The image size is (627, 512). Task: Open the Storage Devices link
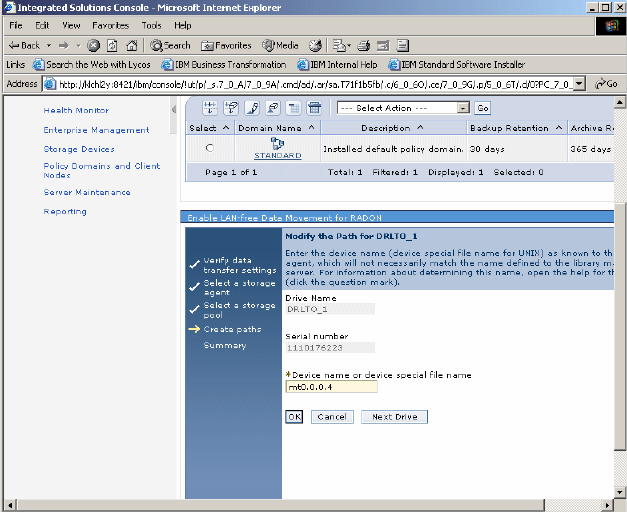(x=79, y=149)
